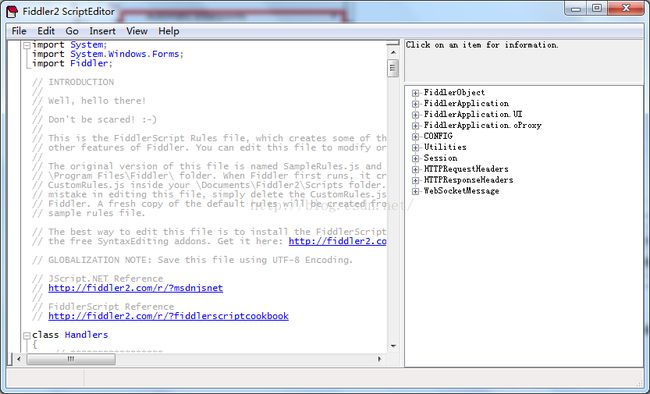Maximize the ScriptEditor window
650x394 pixels.
click(x=597, y=9)
